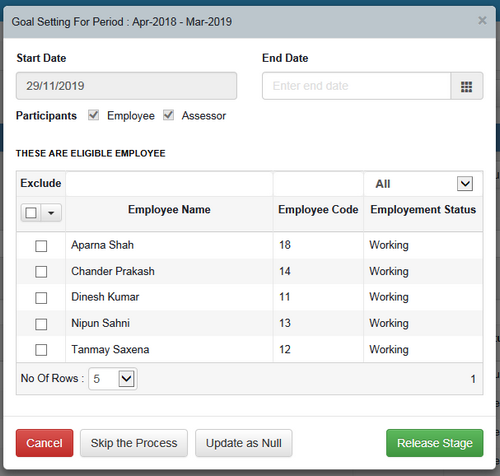The height and width of the screenshot is (476, 500).
Task: Check exclude box for Tanmay Saxena
Action: click(41, 350)
